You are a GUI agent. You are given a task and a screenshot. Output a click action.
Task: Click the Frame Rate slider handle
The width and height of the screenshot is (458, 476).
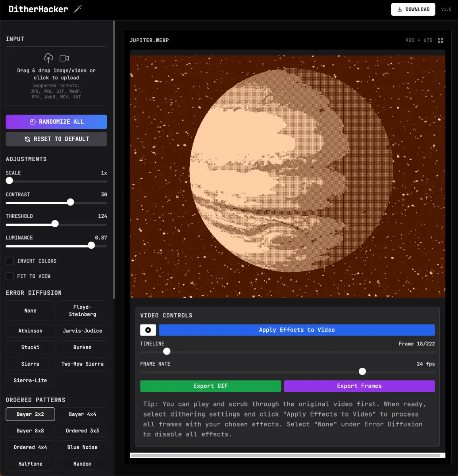(x=362, y=371)
